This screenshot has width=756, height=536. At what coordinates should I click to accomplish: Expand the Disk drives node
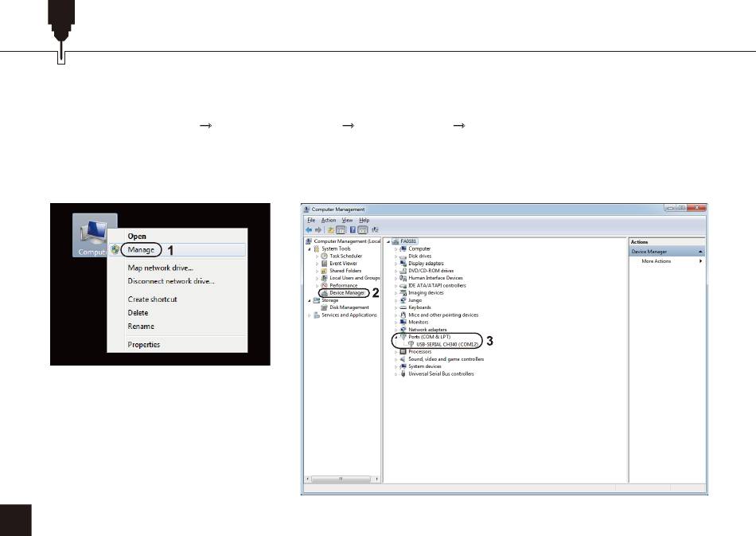(x=396, y=256)
